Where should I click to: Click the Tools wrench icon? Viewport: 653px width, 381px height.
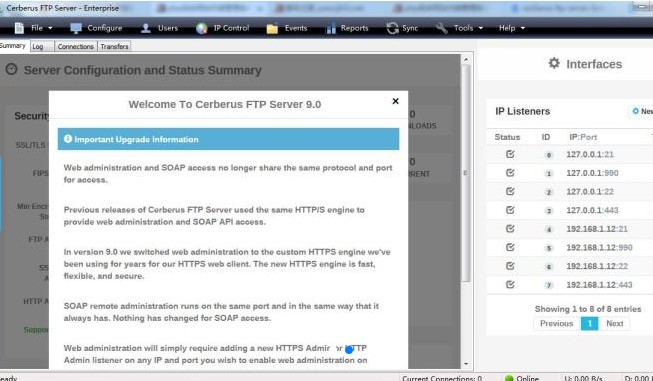441,28
